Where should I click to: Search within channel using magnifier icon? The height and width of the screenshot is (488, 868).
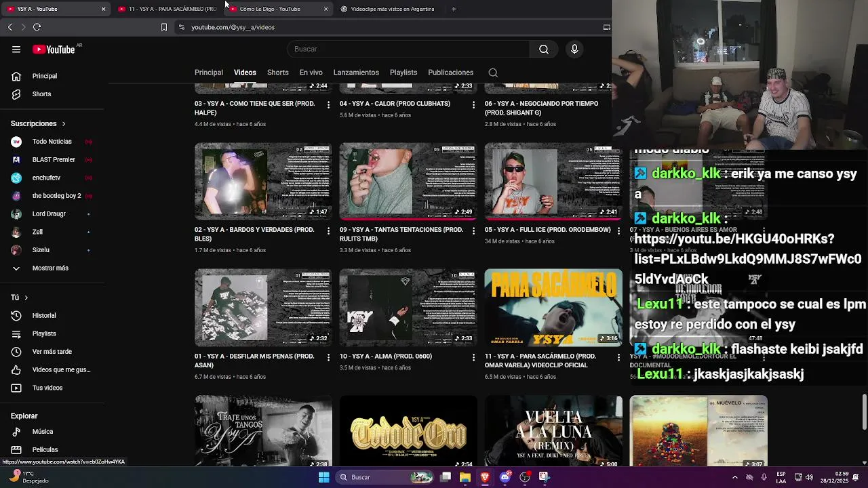(493, 73)
